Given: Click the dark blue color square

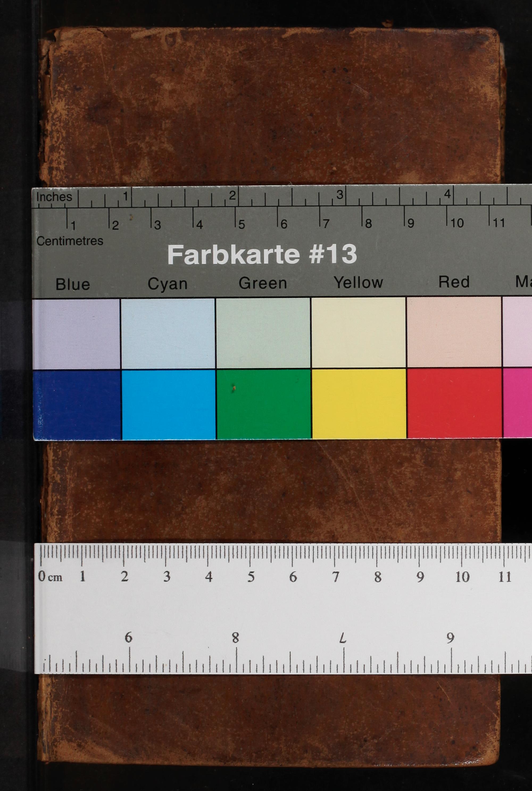Looking at the screenshot, I should tap(77, 405).
